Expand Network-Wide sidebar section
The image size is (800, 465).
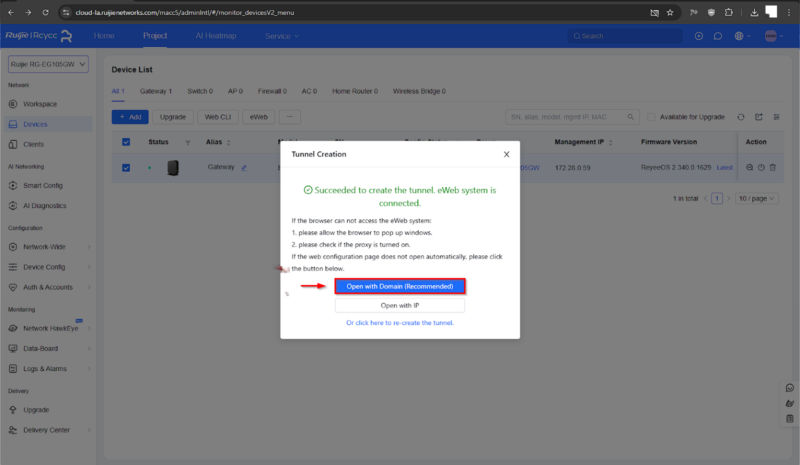click(x=48, y=247)
